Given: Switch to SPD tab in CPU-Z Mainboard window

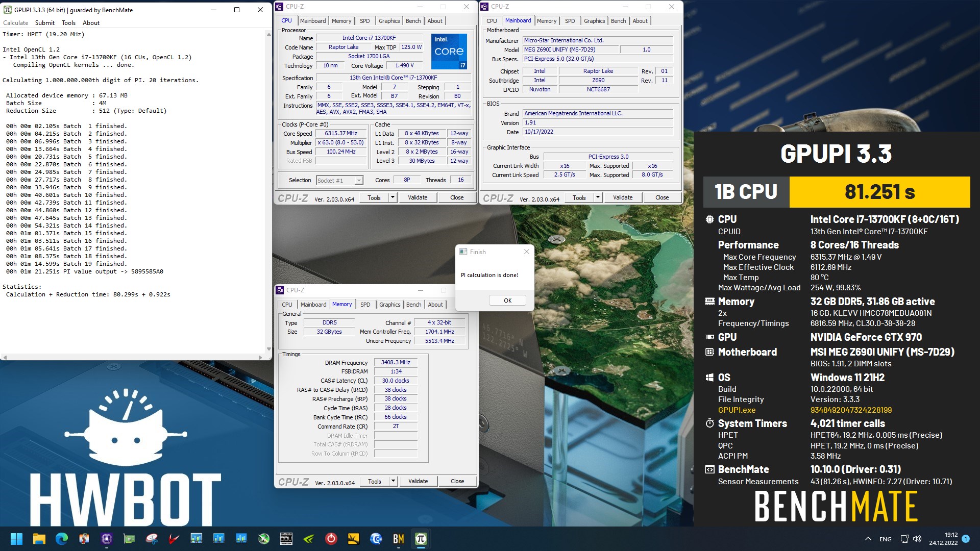Looking at the screenshot, I should tap(570, 21).
